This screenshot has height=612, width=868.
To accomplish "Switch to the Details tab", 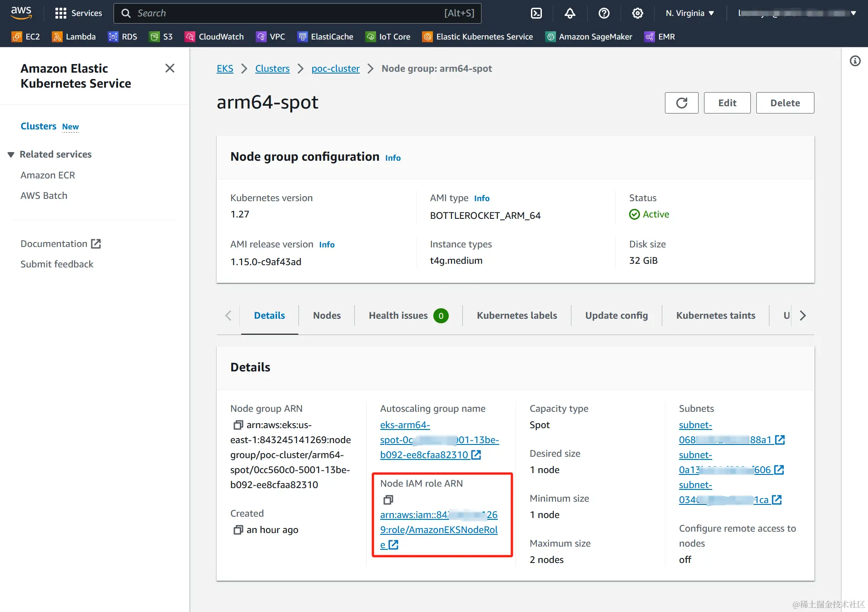I will [x=269, y=316].
